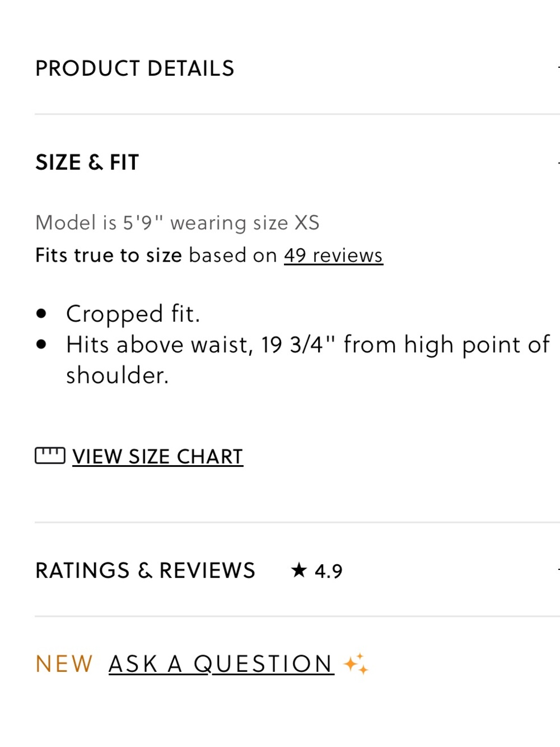Screen dimensions: 560x747
Task: Click the 4.9 rating score
Action: (328, 571)
